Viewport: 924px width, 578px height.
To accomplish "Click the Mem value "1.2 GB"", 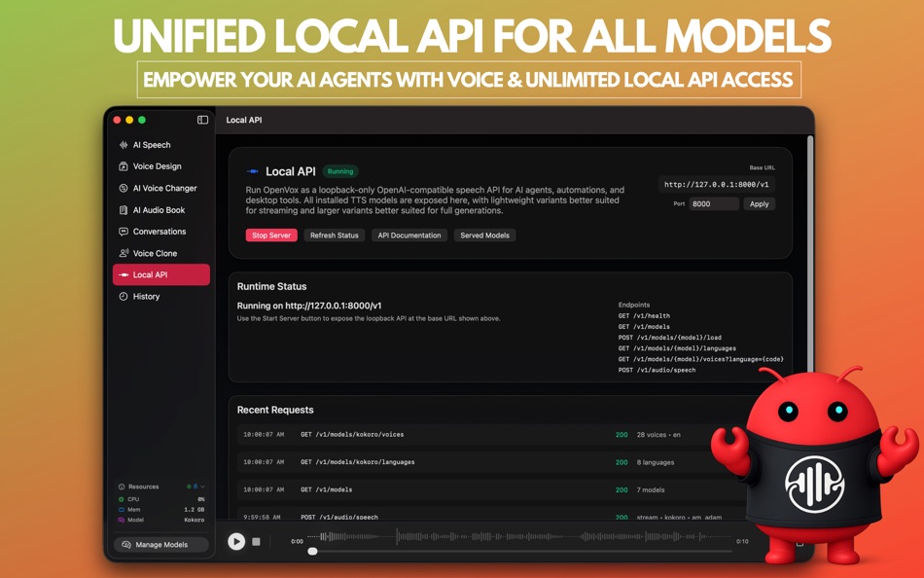I will 194,510.
